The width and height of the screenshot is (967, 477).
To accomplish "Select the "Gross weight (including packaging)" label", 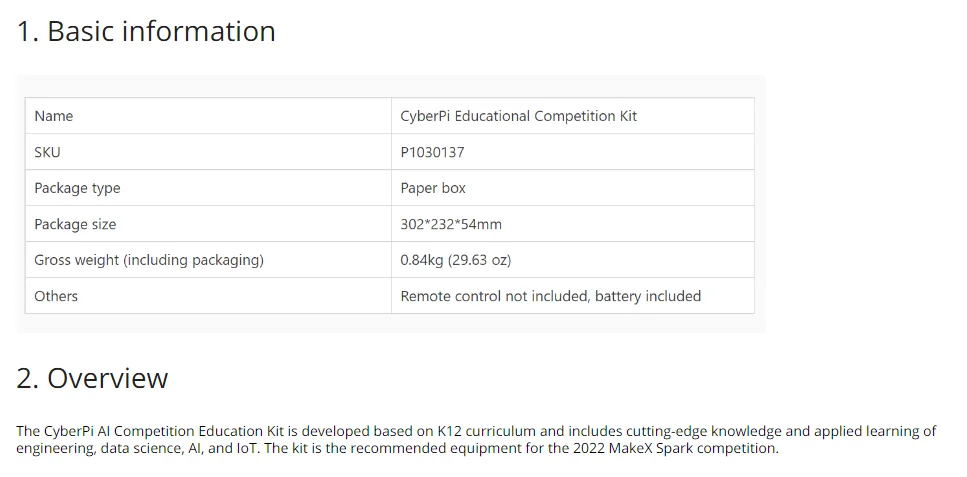I will [x=149, y=260].
